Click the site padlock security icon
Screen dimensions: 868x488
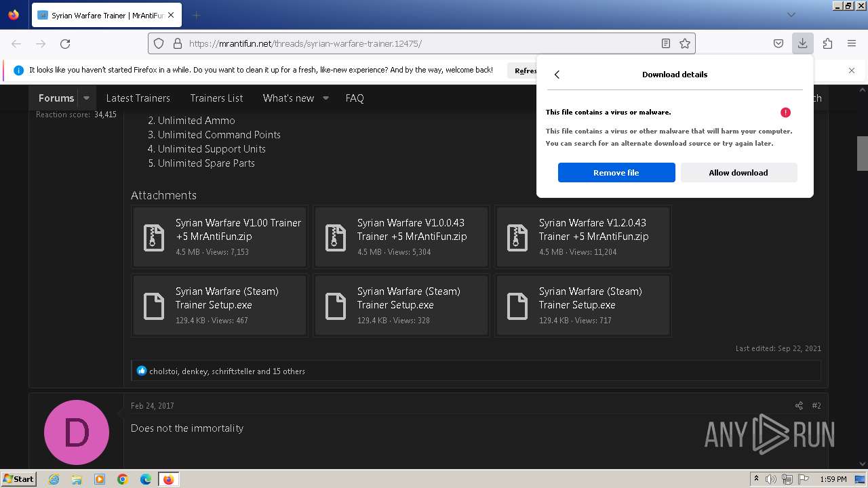click(x=178, y=43)
